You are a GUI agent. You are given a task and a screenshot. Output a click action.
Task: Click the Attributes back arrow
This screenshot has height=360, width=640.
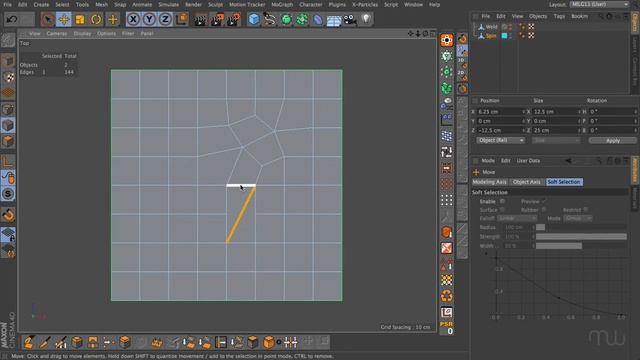569,161
